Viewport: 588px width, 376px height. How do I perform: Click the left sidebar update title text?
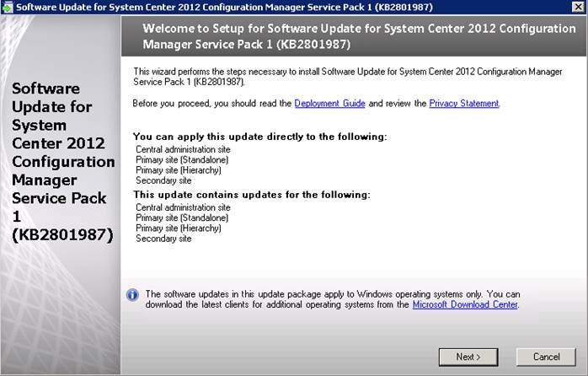click(x=61, y=160)
